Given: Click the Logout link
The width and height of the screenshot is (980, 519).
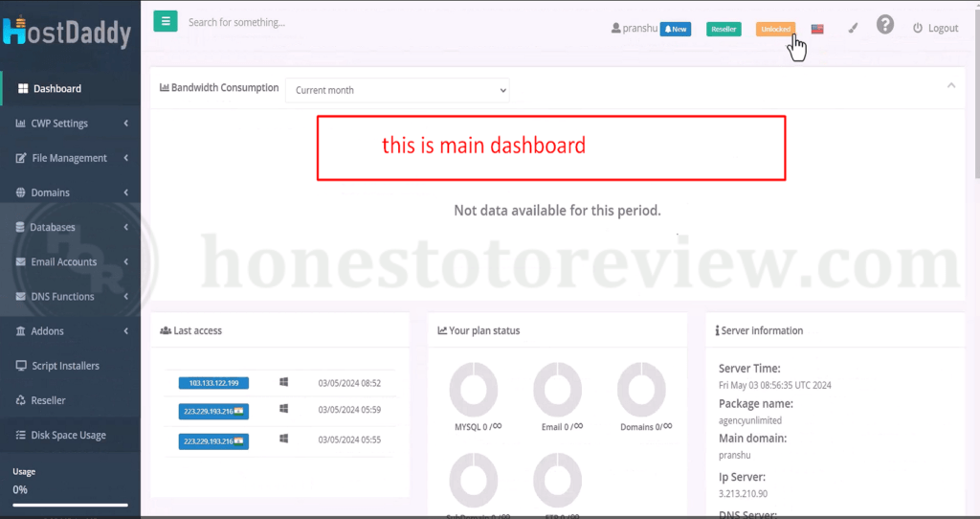Looking at the screenshot, I should coord(936,28).
